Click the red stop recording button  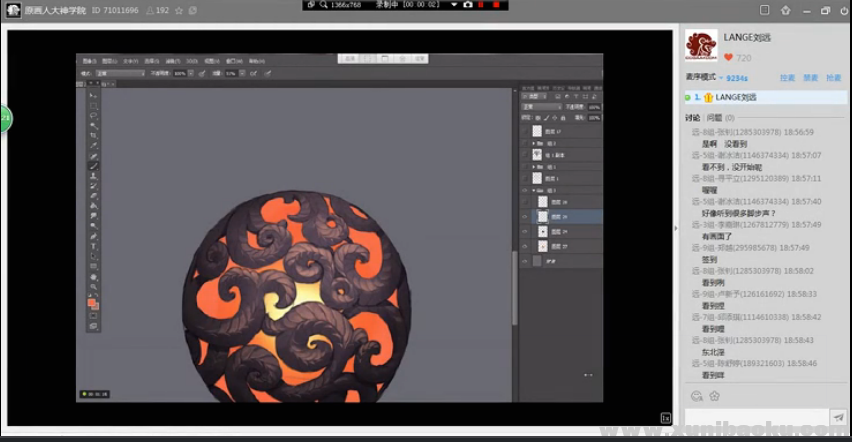point(497,5)
